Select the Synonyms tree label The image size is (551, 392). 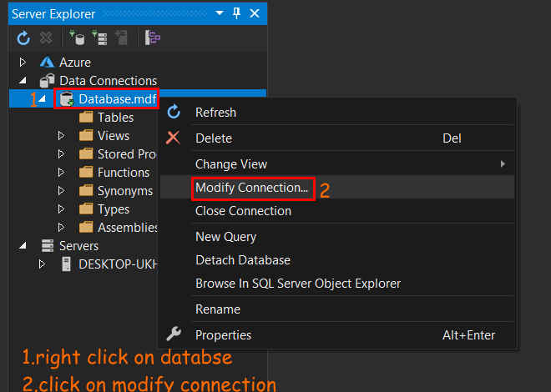(x=125, y=191)
